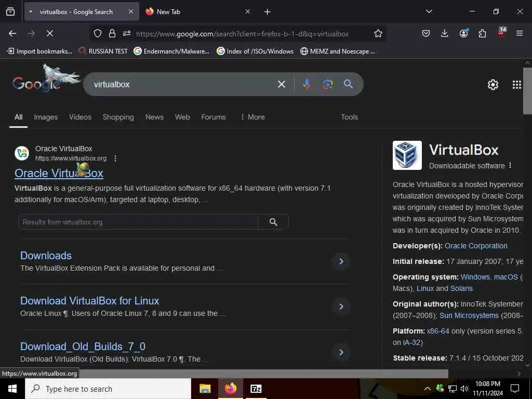Click Import bookmarks button
The image size is (532, 399).
tap(39, 51)
